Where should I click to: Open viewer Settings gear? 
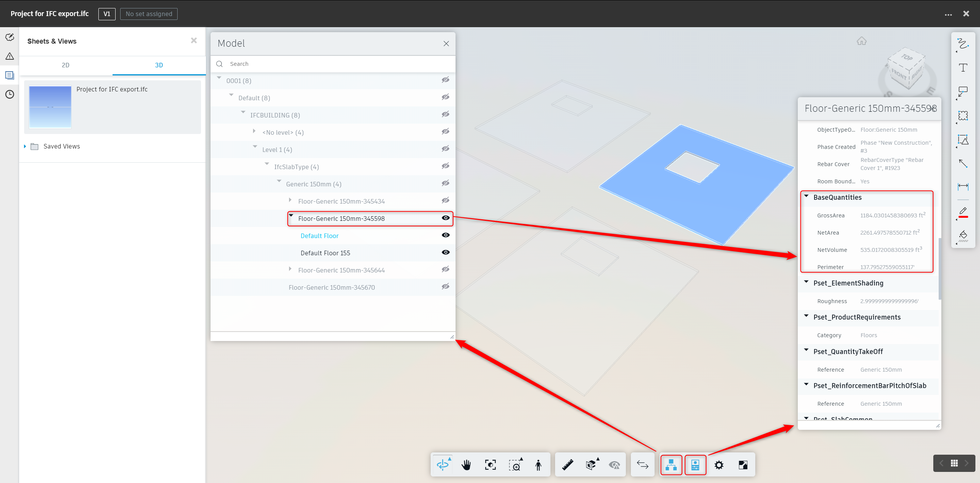719,465
